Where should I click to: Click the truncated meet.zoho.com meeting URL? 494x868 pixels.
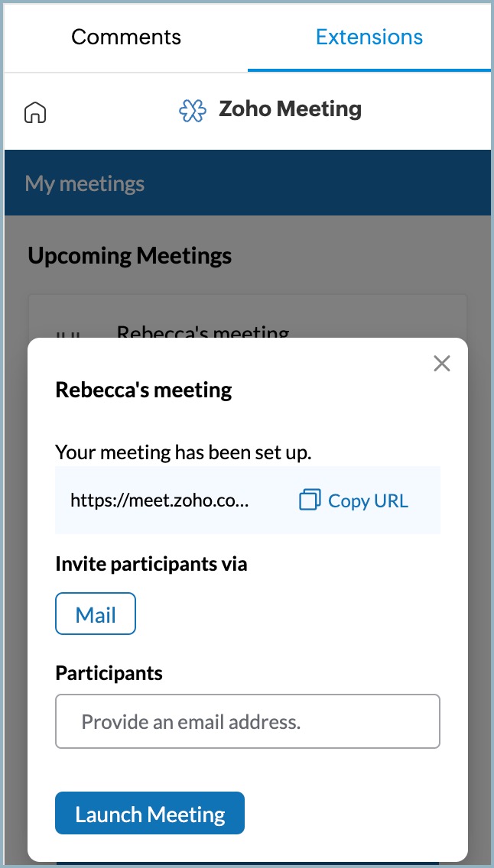160,500
